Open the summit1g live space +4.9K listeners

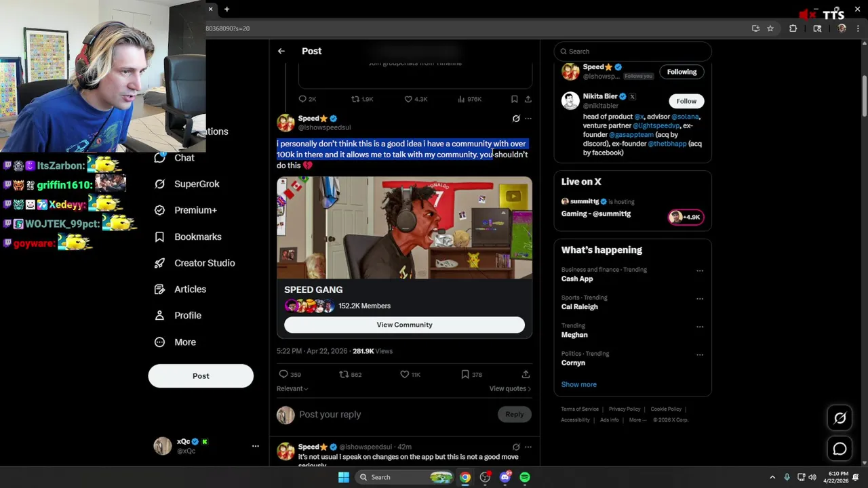click(x=686, y=217)
